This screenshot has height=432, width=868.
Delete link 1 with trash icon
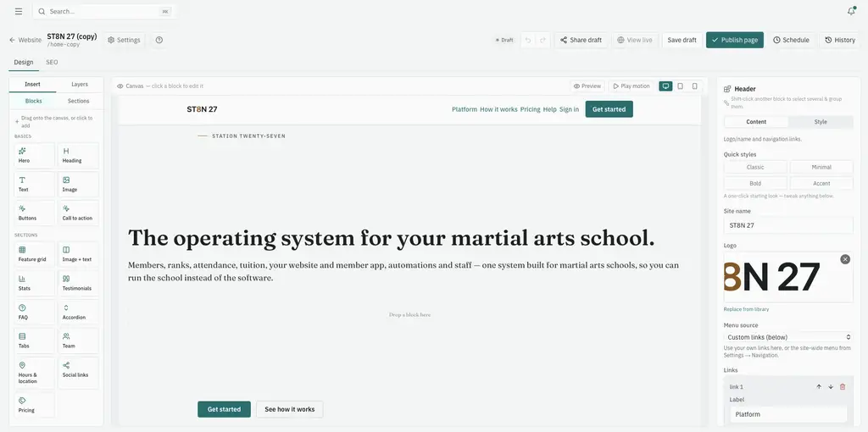[843, 386]
